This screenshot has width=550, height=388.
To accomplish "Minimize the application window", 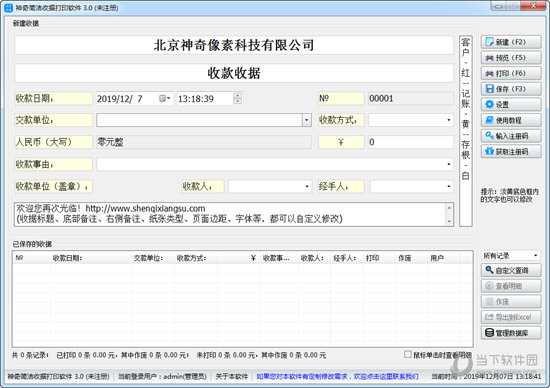I will click(499, 6).
